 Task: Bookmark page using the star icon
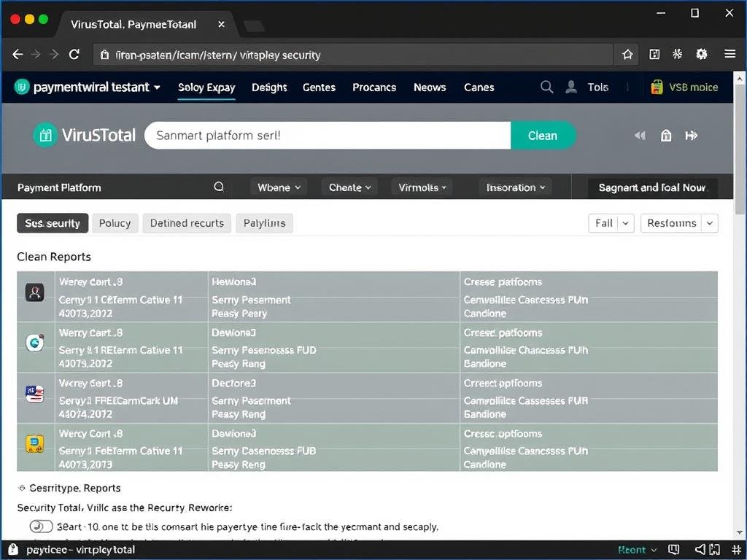click(627, 54)
